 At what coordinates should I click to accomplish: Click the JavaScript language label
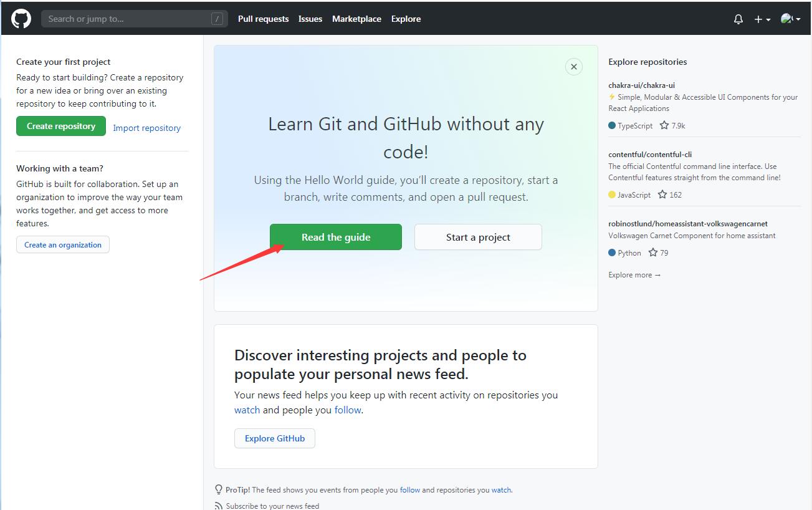(634, 195)
